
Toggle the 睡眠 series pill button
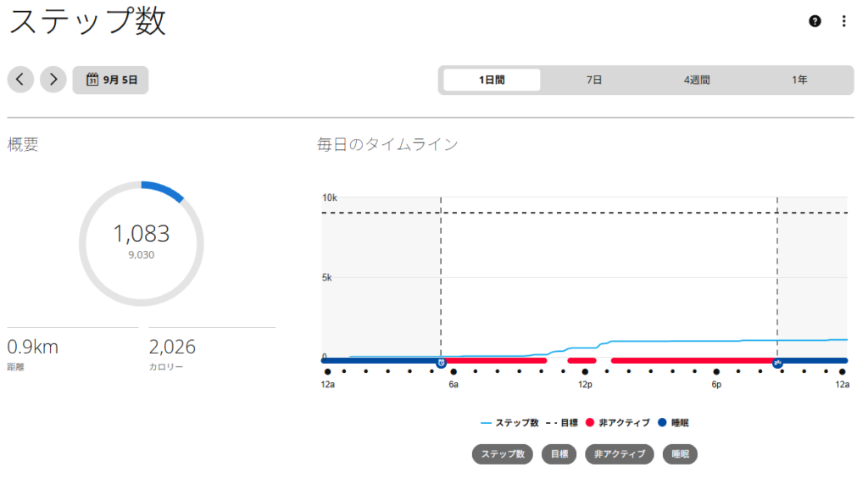(x=680, y=454)
